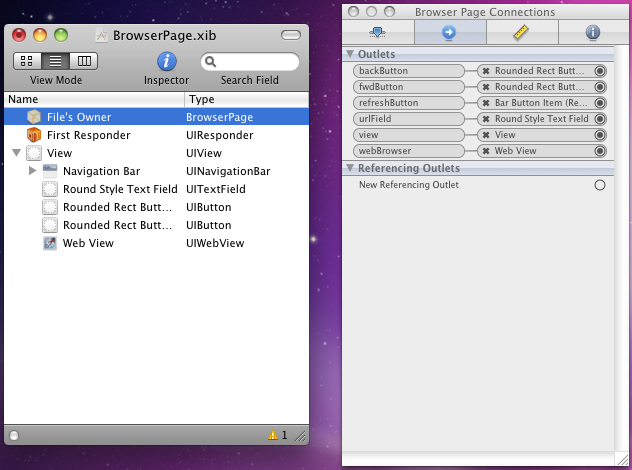Select the Web View row
Screen dimensions: 632x470
[x=156, y=243]
